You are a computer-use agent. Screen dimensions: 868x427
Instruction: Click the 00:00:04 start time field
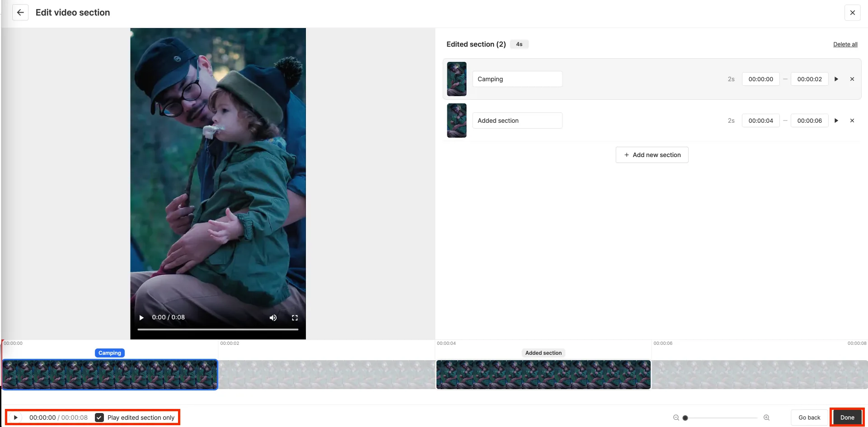tap(760, 121)
